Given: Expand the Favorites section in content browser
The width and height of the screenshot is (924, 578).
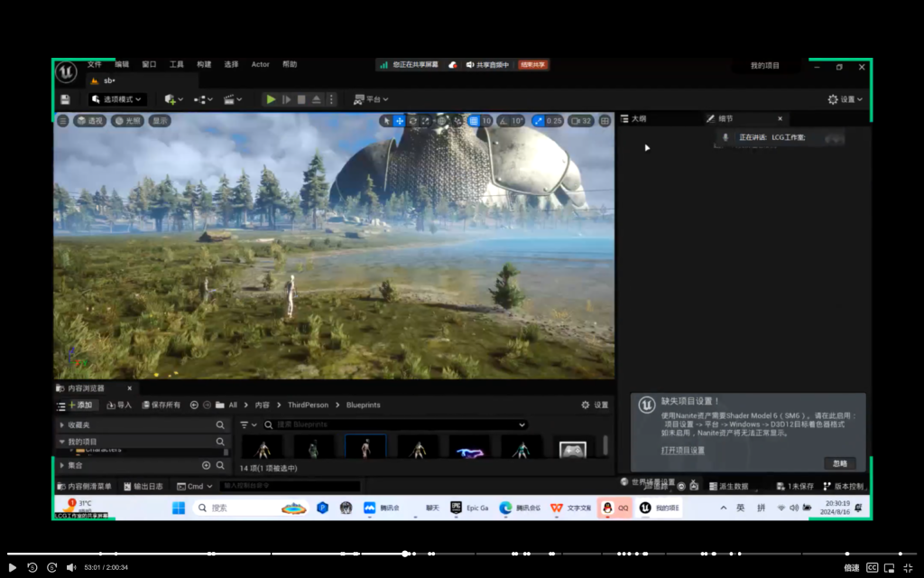Looking at the screenshot, I should [61, 424].
